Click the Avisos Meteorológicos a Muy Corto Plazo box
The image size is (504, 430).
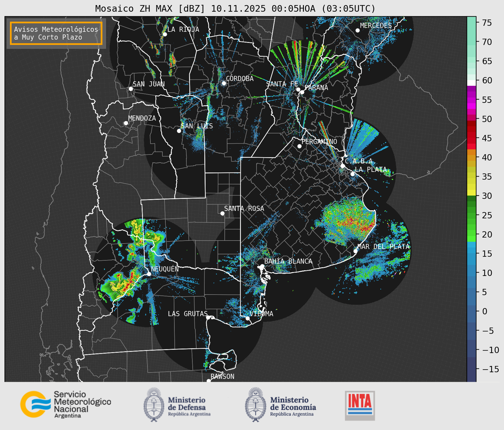(56, 33)
